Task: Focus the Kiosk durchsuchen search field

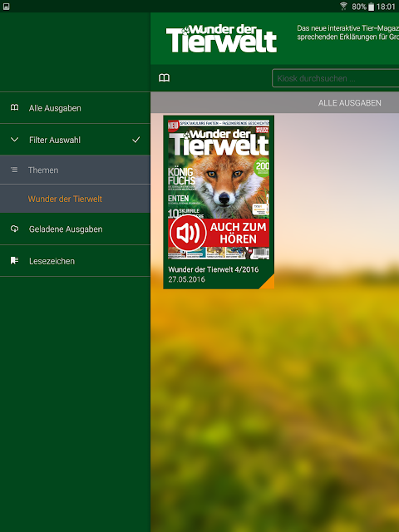Action: point(335,78)
